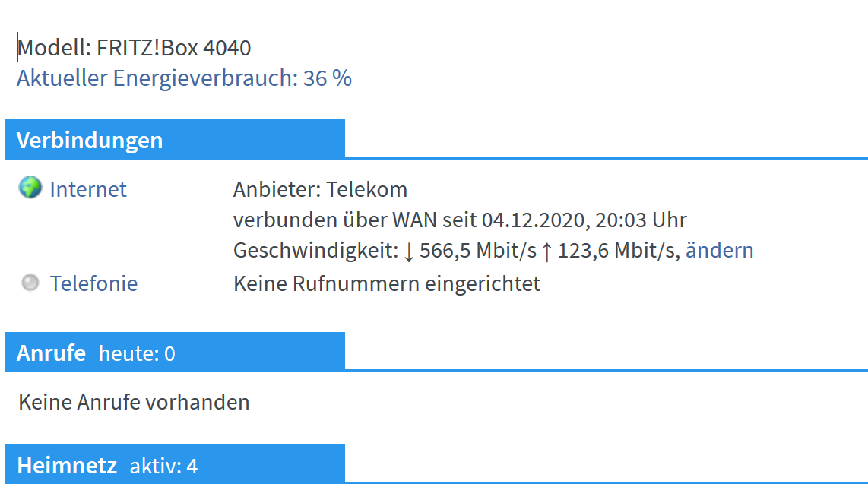Open the Internet connection link

click(x=88, y=189)
